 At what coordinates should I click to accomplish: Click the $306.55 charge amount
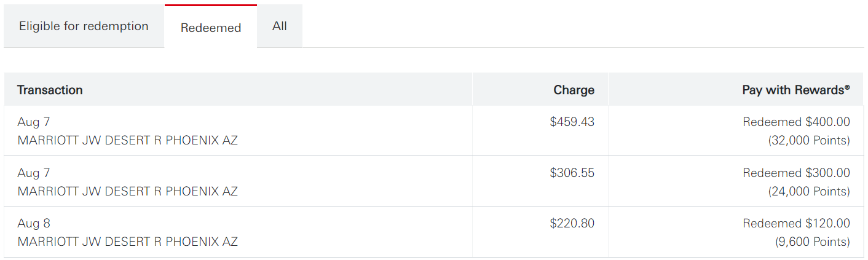572,173
